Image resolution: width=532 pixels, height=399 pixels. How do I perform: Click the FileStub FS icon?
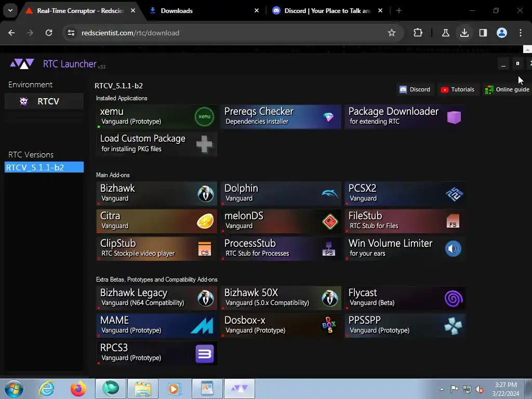[x=453, y=221]
